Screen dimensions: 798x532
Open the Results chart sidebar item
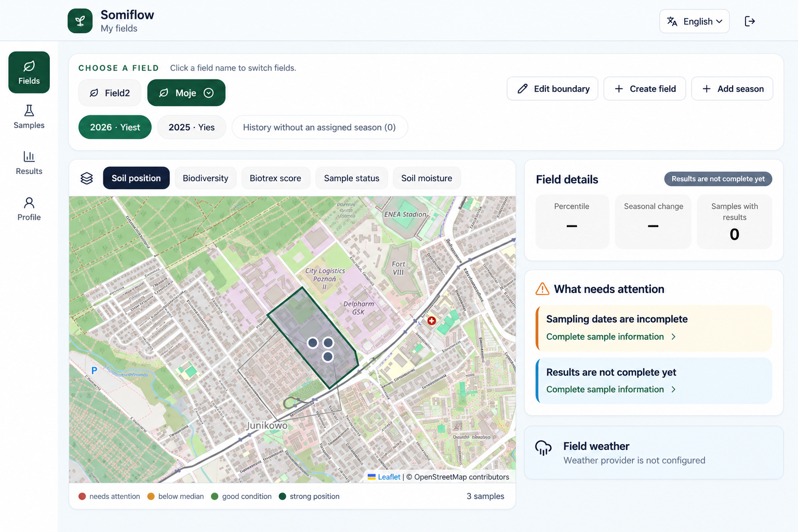29,163
